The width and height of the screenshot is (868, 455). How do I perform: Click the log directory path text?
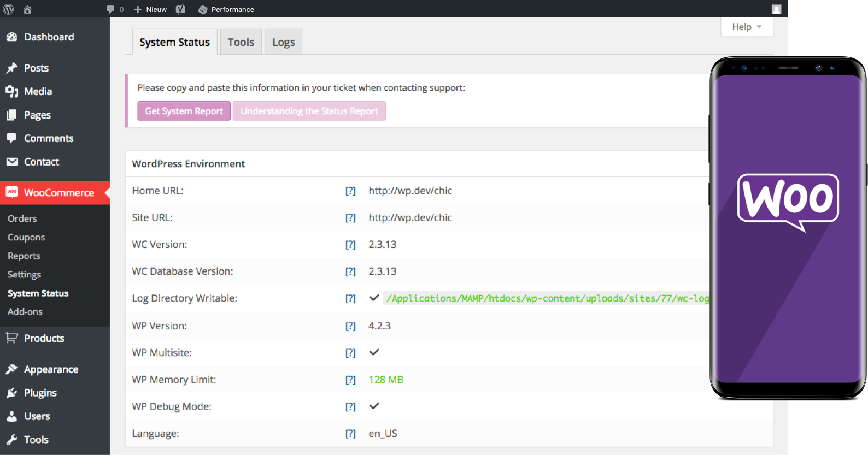click(548, 298)
